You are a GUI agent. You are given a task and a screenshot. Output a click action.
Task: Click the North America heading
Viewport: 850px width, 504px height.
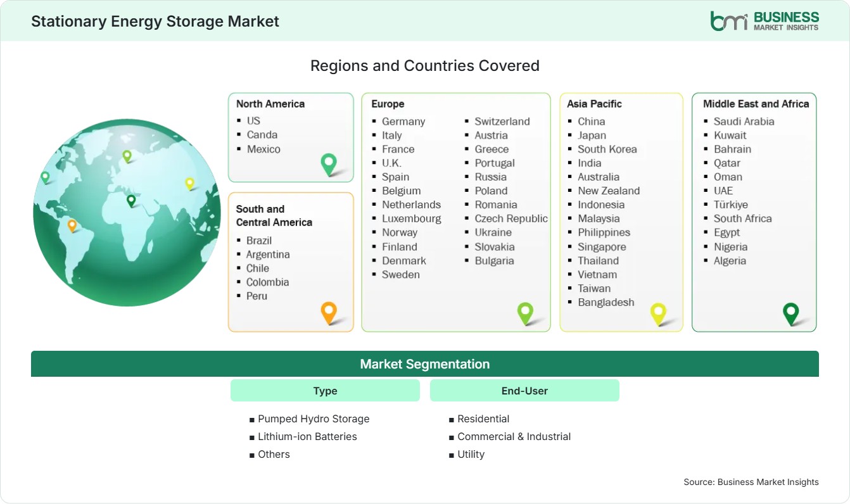point(270,104)
